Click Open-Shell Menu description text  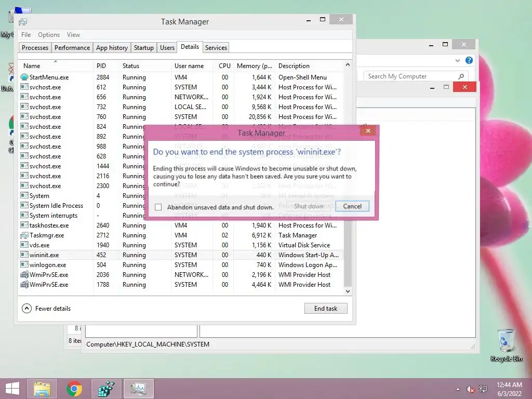tap(302, 77)
